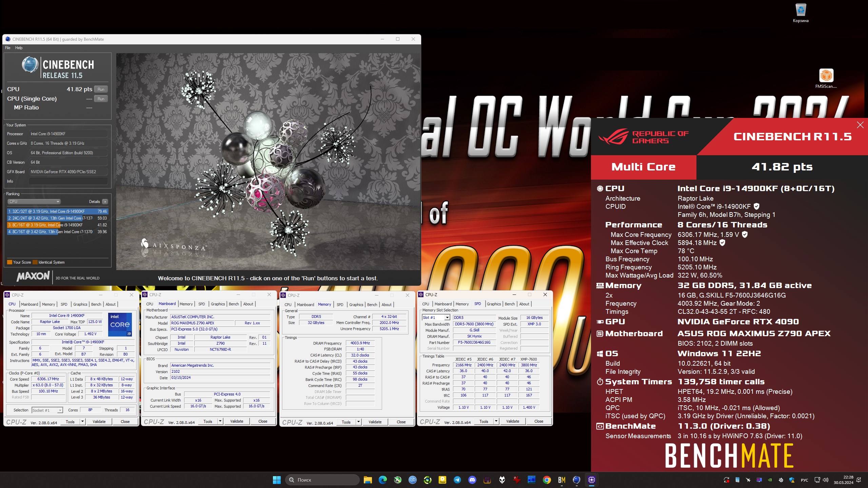Viewport: 868px width, 488px height.
Task: Open foobar2000 alien icon in taskbar
Action: [502, 480]
